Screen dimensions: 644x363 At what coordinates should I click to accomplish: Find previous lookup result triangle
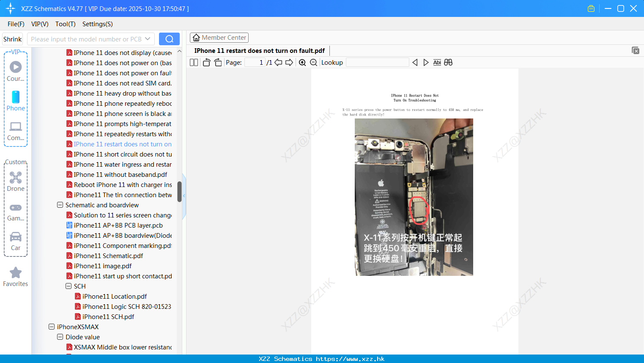(415, 62)
